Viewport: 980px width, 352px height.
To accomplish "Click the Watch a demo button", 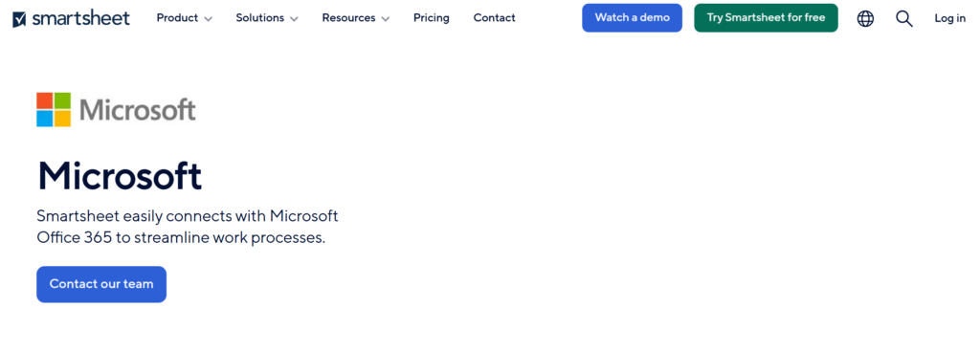I will pos(632,17).
